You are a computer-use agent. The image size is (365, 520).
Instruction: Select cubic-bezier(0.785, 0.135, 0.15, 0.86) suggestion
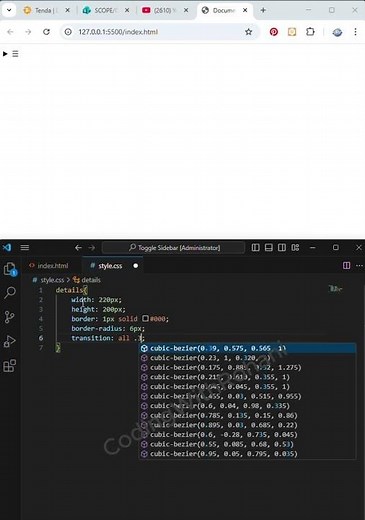pos(247,415)
